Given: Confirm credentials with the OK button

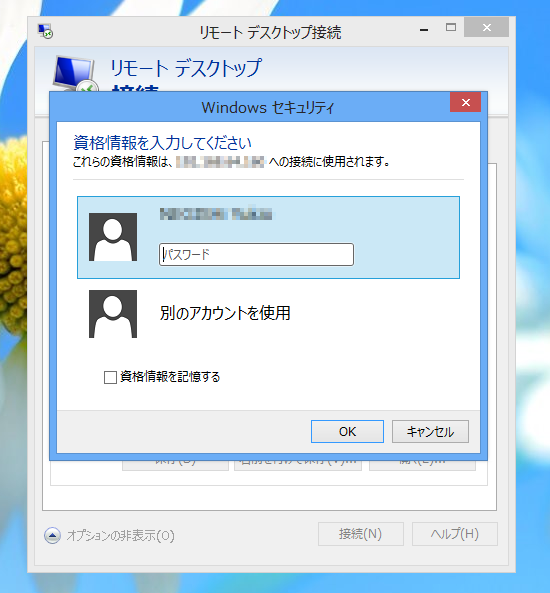Looking at the screenshot, I should (x=347, y=432).
